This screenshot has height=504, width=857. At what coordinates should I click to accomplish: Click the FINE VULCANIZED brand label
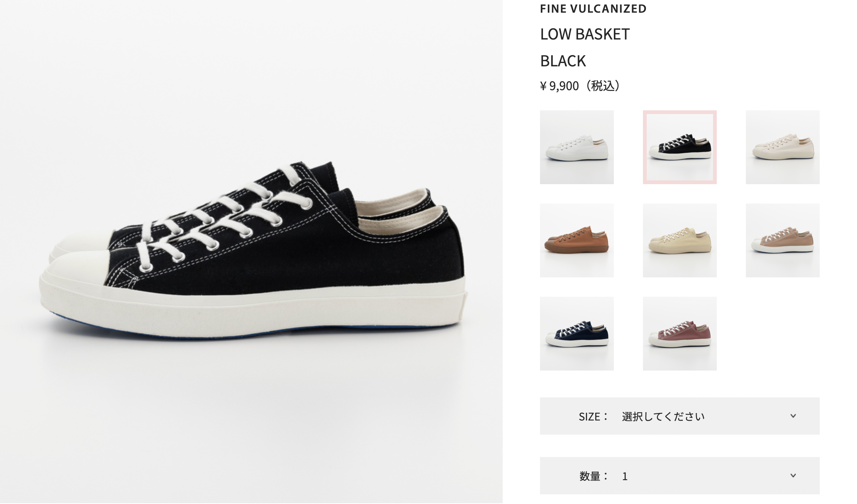pyautogui.click(x=593, y=9)
